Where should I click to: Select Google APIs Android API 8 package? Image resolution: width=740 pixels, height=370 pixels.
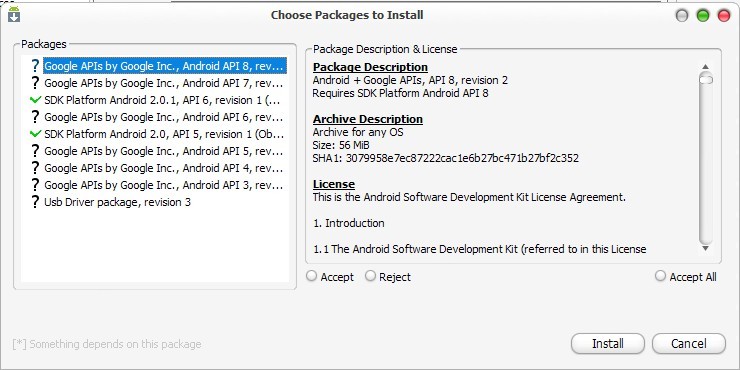coord(165,66)
